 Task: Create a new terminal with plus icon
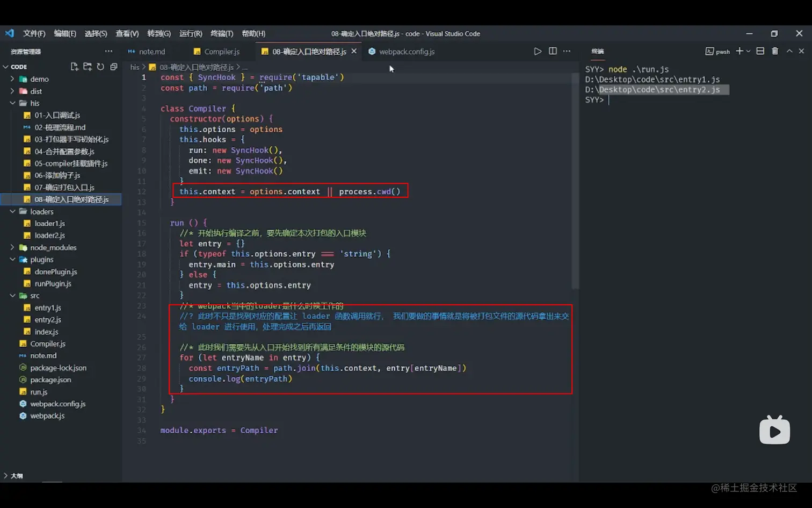740,51
